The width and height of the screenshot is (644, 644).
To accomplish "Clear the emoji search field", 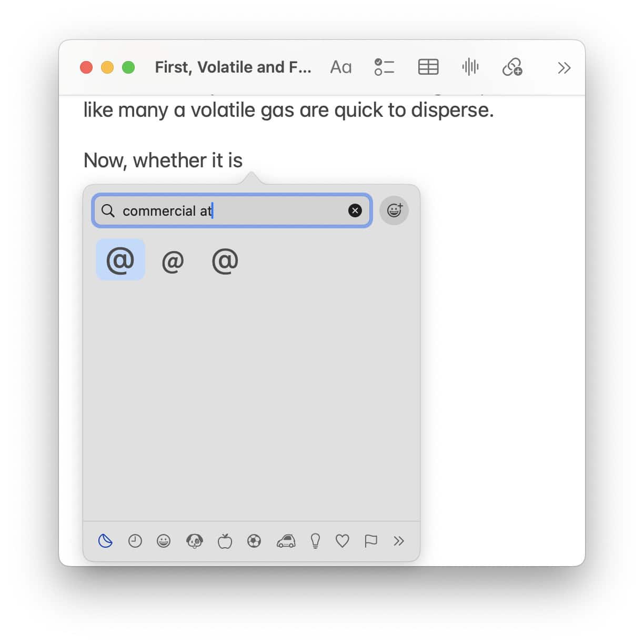I will pos(355,210).
